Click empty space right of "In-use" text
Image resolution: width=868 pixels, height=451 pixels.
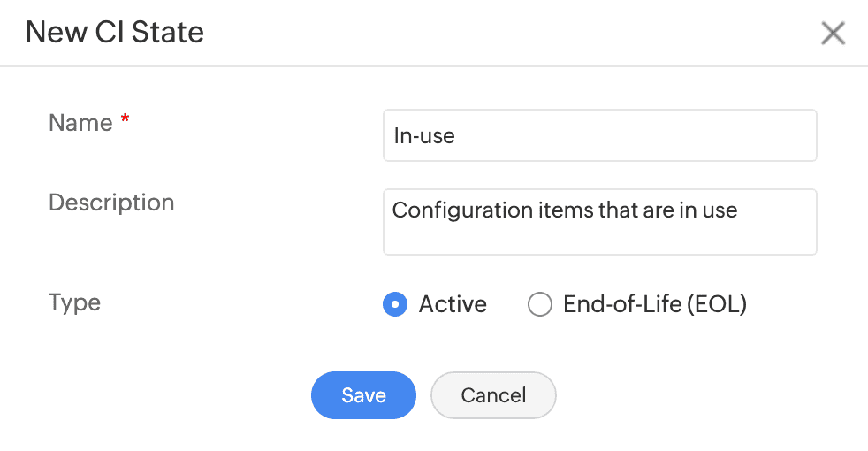pos(636,136)
